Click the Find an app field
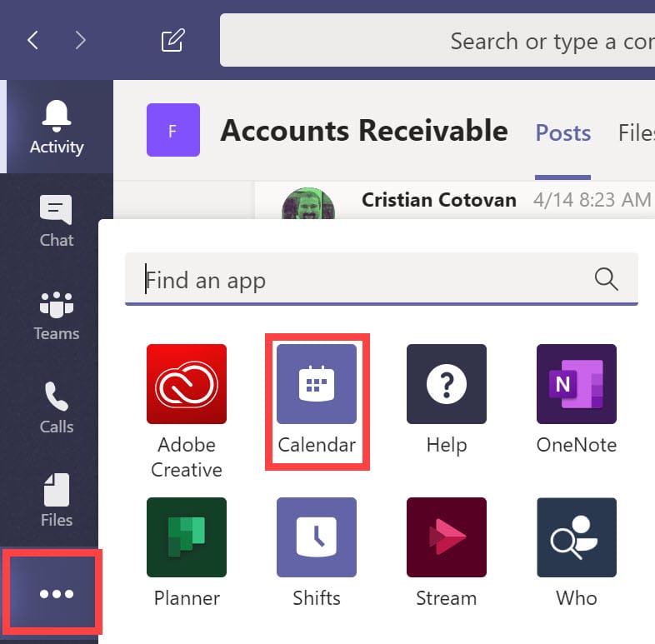The height and width of the screenshot is (644, 655). 382,279
